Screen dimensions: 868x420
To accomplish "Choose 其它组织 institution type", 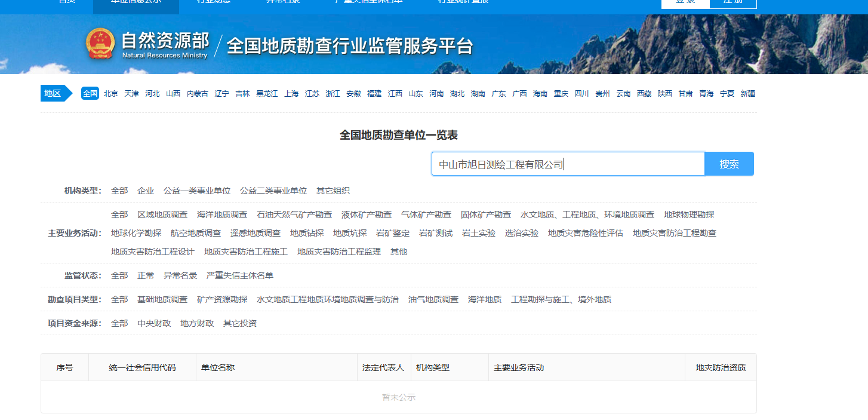I will (333, 191).
